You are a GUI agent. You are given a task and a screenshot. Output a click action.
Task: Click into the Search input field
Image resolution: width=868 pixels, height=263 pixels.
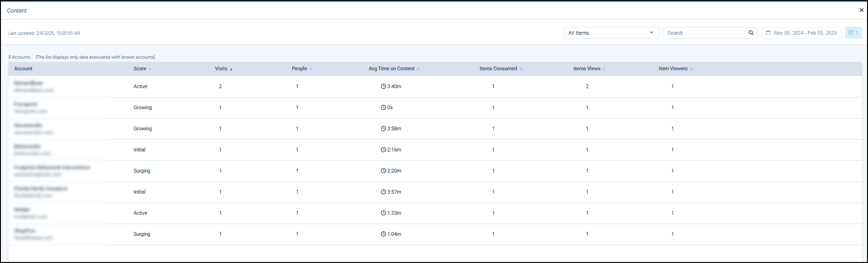(706, 33)
